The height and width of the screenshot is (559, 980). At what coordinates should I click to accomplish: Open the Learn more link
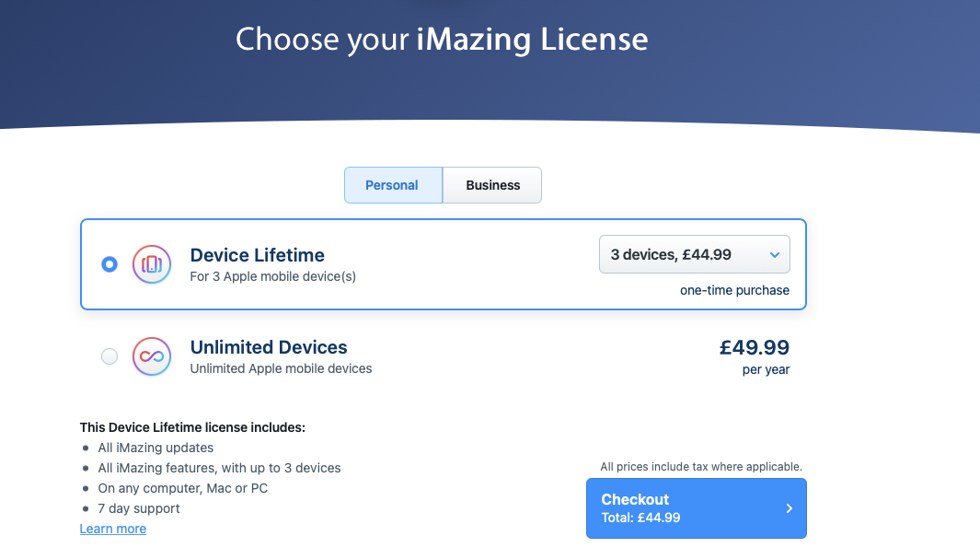point(113,529)
